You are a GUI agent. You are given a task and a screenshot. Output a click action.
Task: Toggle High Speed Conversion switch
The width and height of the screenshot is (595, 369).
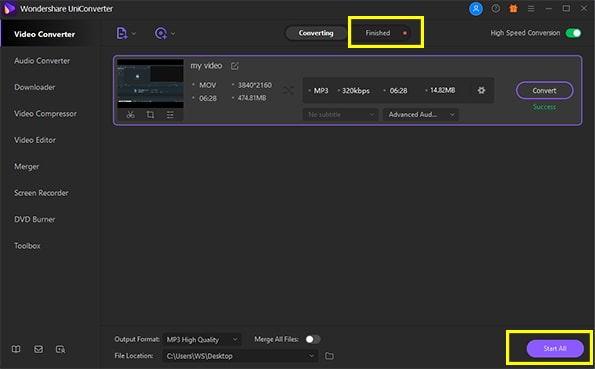point(573,33)
